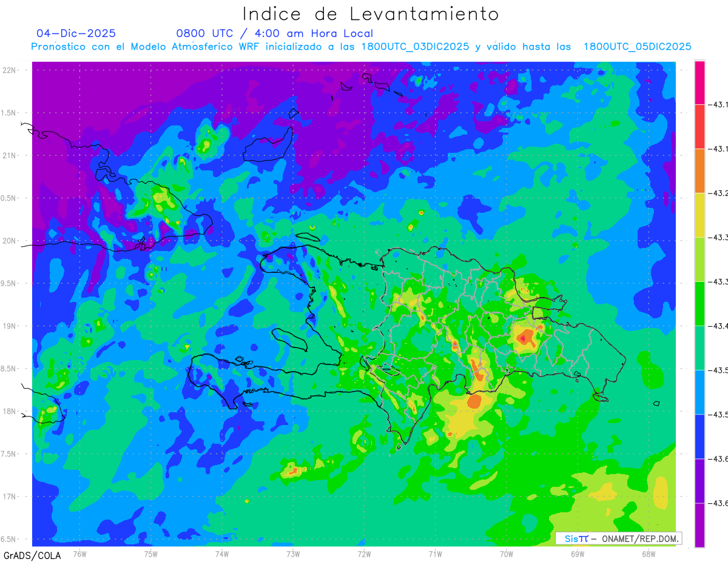Click the '-43.4' color bar value
The width and height of the screenshot is (728, 562).
(720, 326)
